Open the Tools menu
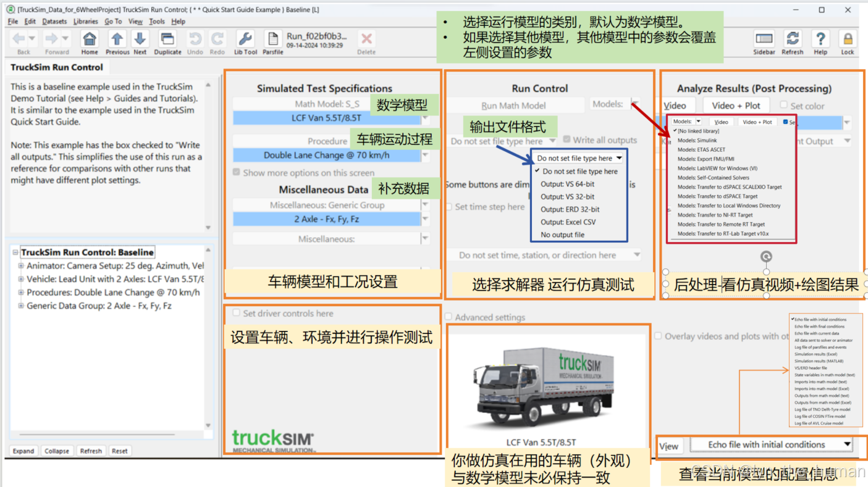The width and height of the screenshot is (868, 487). (x=157, y=21)
